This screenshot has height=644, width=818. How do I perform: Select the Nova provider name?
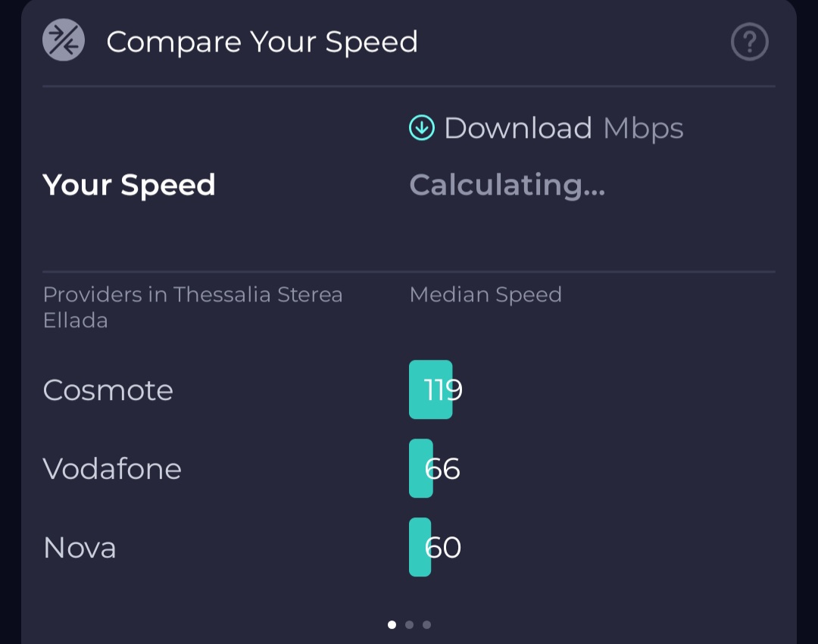tap(80, 548)
